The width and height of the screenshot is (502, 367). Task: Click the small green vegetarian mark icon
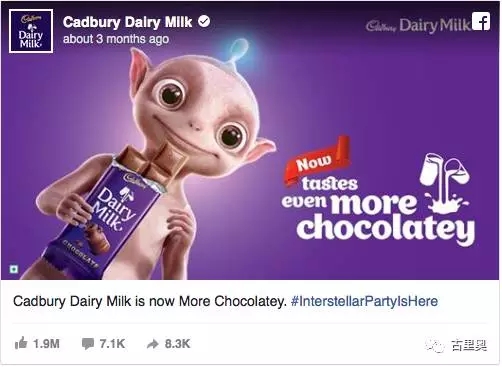[x=14, y=269]
